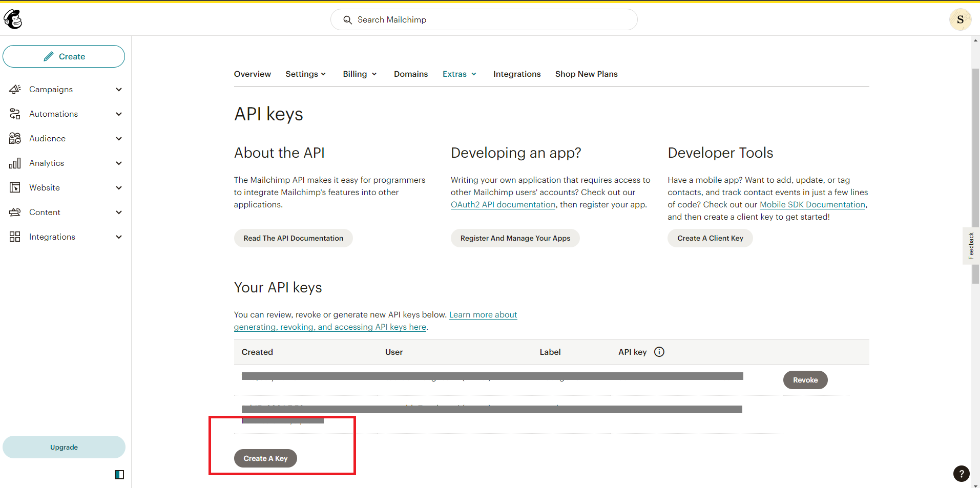
Task: Collapse the sidebar with panel toggle
Action: click(x=119, y=475)
